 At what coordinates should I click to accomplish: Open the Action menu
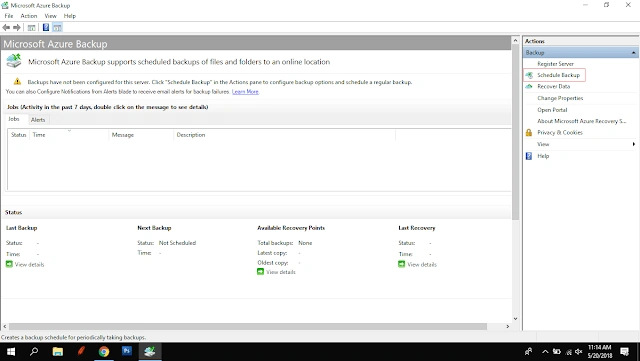pyautogui.click(x=29, y=16)
